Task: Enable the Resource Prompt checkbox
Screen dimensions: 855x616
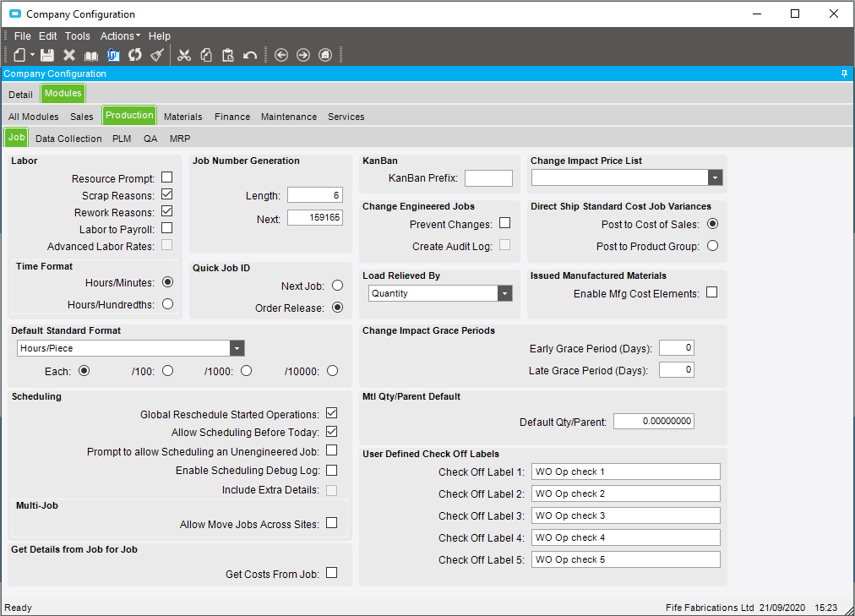Action: pos(167,177)
